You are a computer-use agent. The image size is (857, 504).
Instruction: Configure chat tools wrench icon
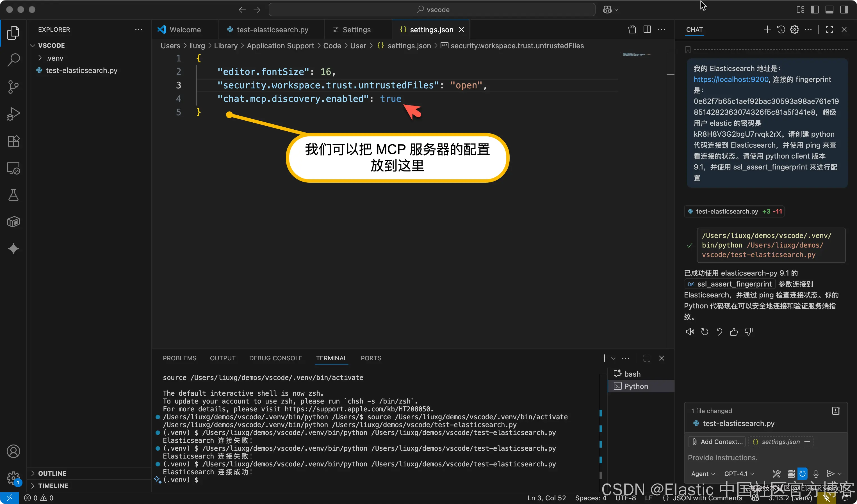(x=776, y=474)
